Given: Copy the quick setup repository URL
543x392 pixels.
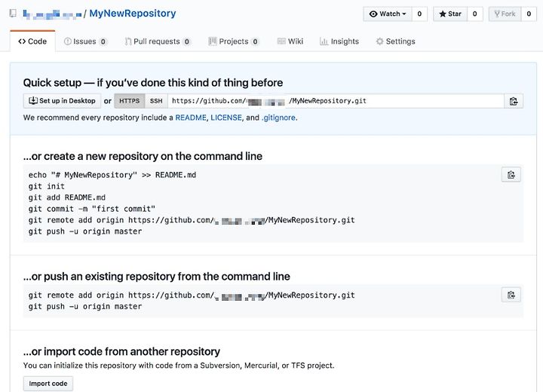Looking at the screenshot, I should pyautogui.click(x=514, y=101).
